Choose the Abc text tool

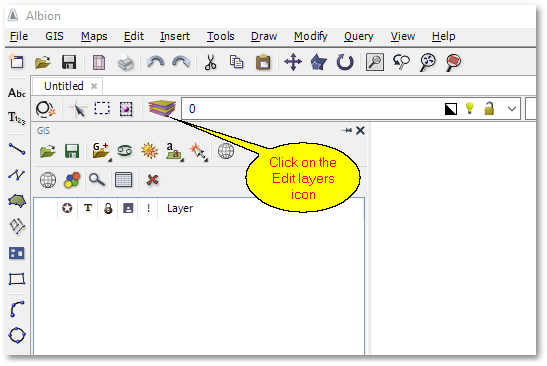(x=17, y=93)
